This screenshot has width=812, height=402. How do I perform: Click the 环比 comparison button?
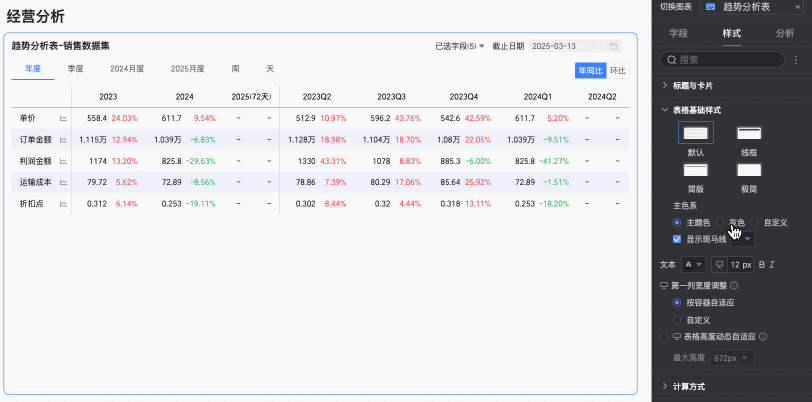[618, 71]
